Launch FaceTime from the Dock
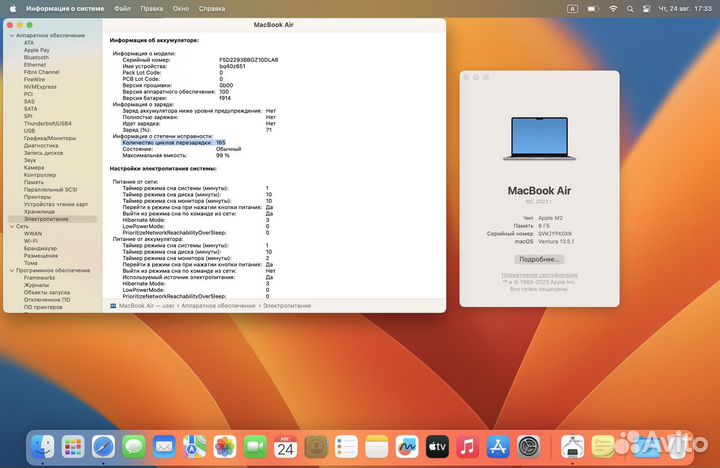Image resolution: width=720 pixels, height=468 pixels. point(255,446)
